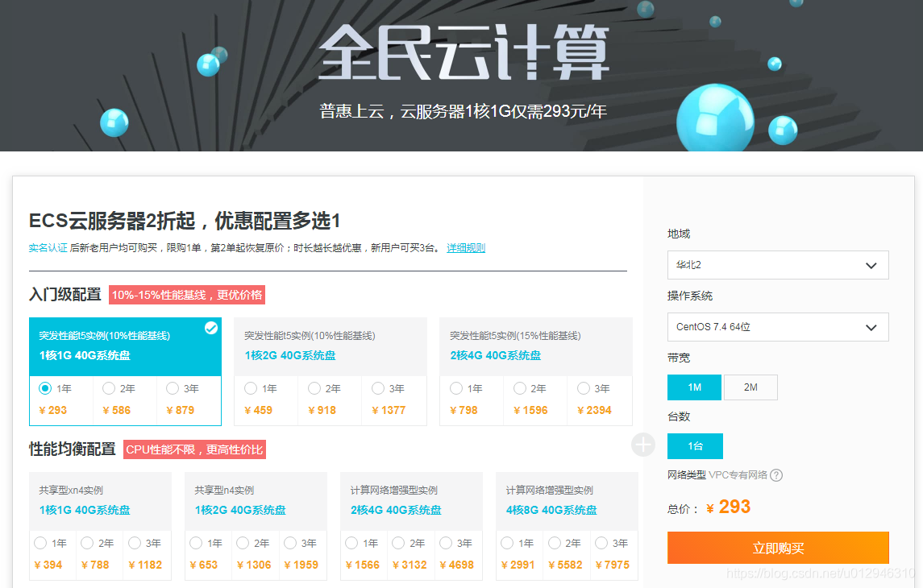Viewport: 923px width, 588px height.
Task: Click the 性能均衡配置 section title
Action: coord(73,449)
